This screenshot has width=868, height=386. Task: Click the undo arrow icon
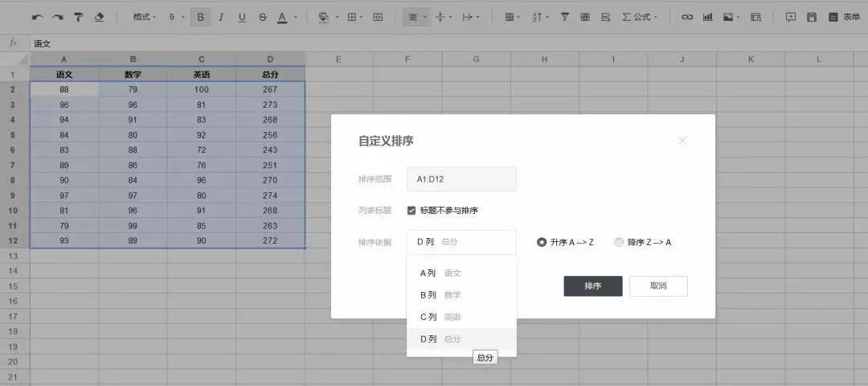(37, 17)
